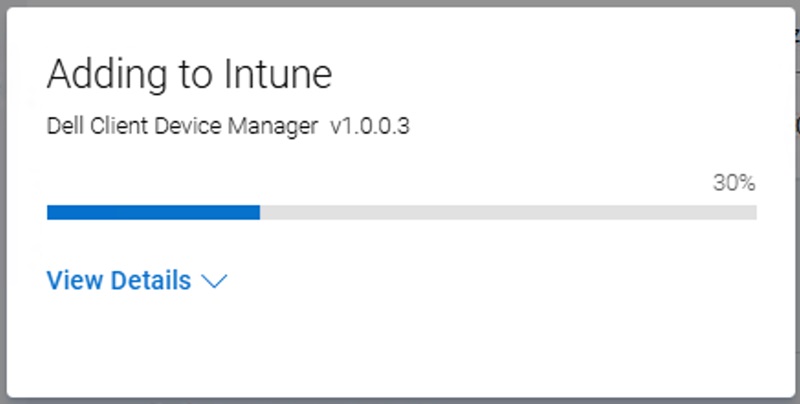
Task: Expand the View Details chevron arrow
Action: (215, 282)
